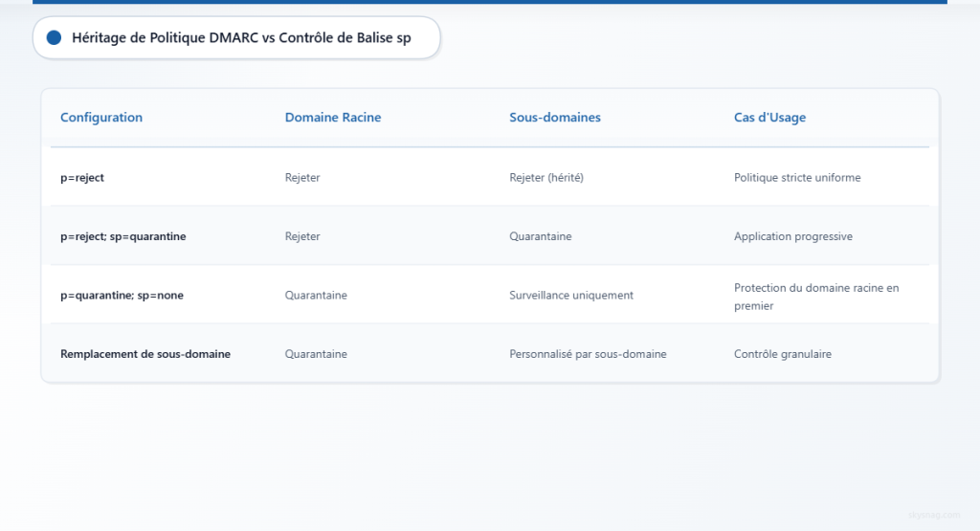Click the blue dot beside the title

pyautogui.click(x=54, y=37)
